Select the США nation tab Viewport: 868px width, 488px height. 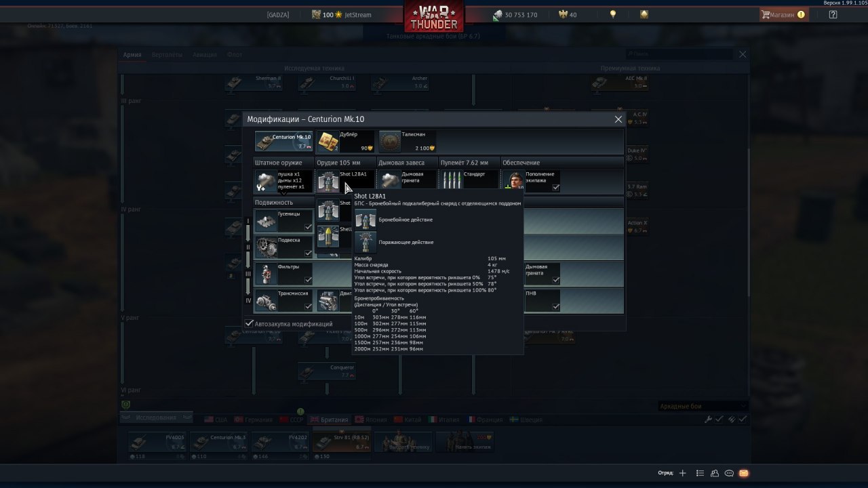point(216,420)
